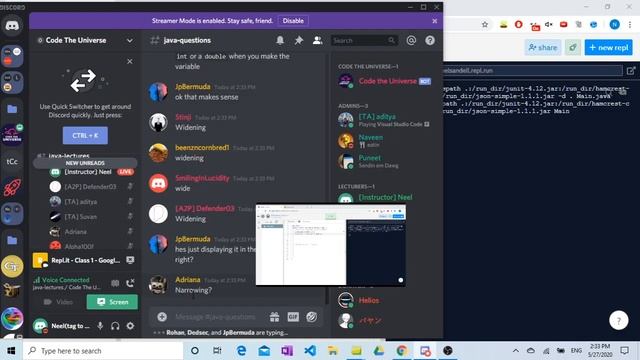Open Discord home via logo icon
640x360 pixels.
(12, 26)
